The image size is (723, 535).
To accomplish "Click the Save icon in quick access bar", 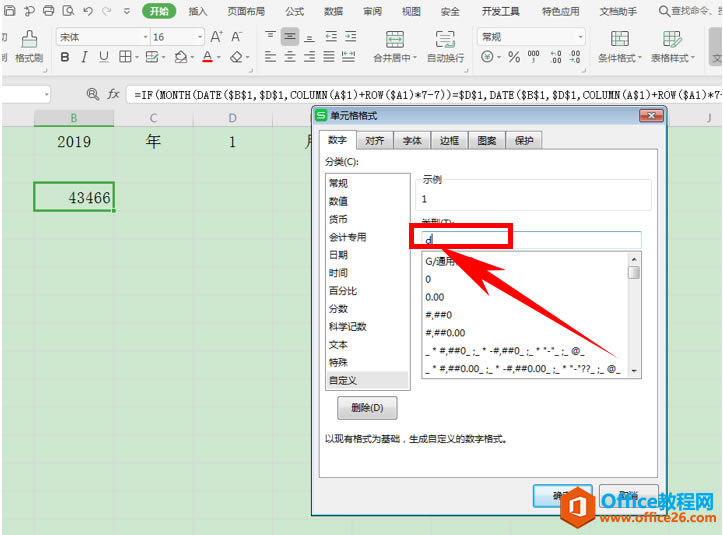I will [x=9, y=10].
